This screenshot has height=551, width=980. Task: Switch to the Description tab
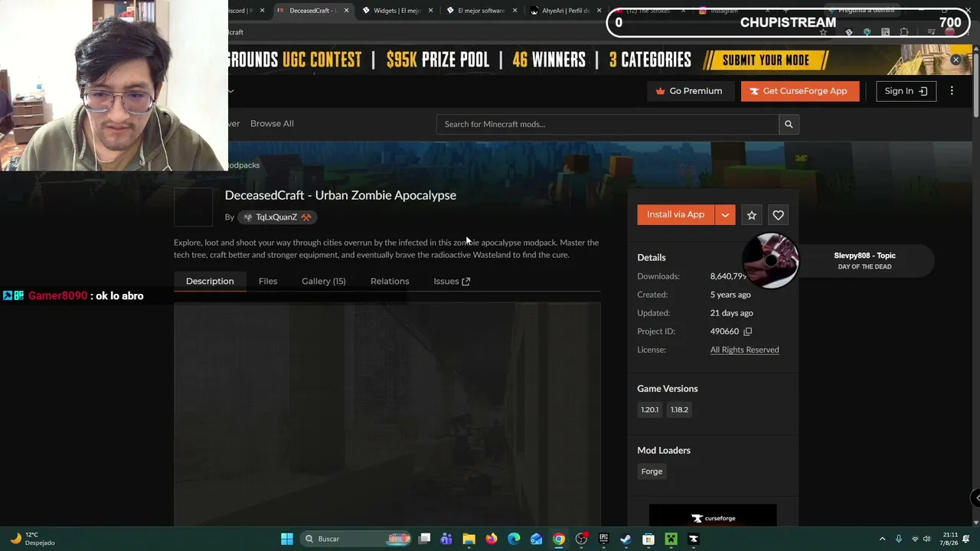210,282
